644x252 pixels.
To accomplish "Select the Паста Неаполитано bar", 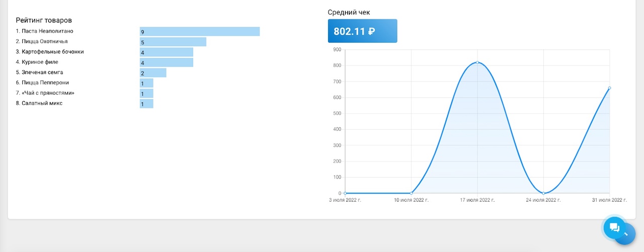I will click(200, 32).
